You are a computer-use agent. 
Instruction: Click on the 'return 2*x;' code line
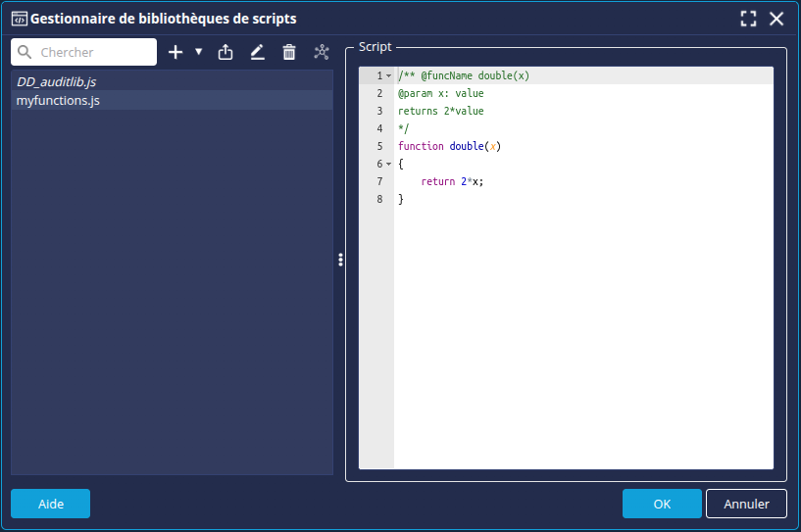pos(452,181)
